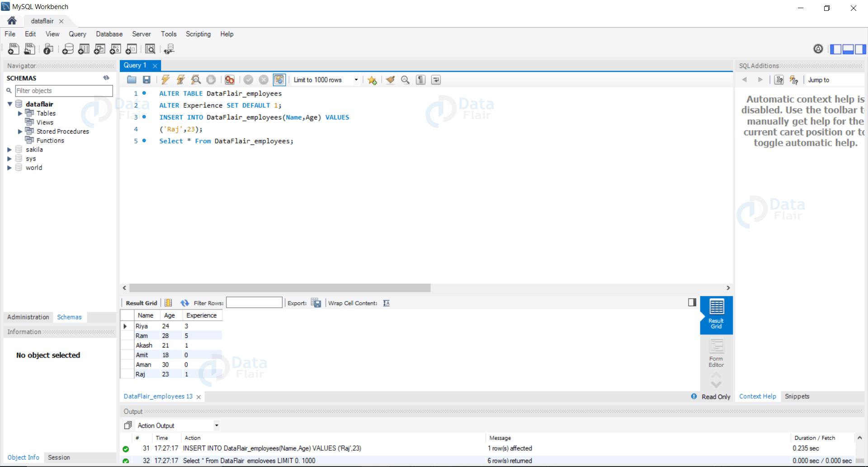Open script file in Query editor
This screenshot has width=868, height=467.
[132, 80]
